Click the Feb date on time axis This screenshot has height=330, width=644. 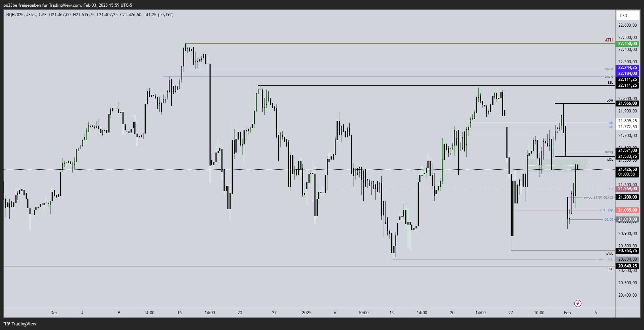[567, 313]
